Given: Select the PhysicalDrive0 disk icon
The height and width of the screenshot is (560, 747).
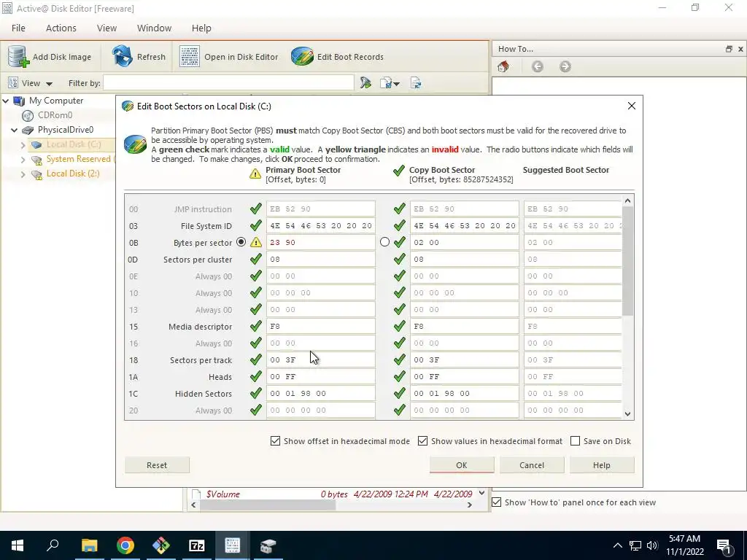Looking at the screenshot, I should click(x=28, y=130).
